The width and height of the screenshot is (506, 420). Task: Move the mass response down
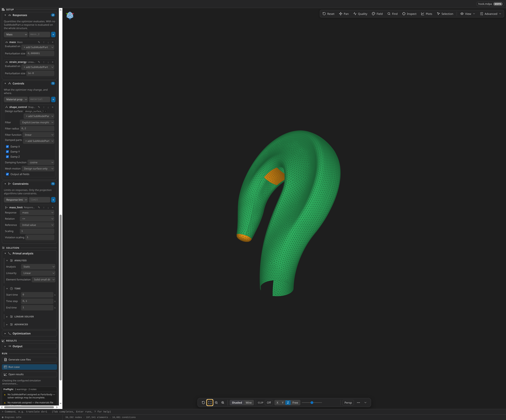point(48,42)
